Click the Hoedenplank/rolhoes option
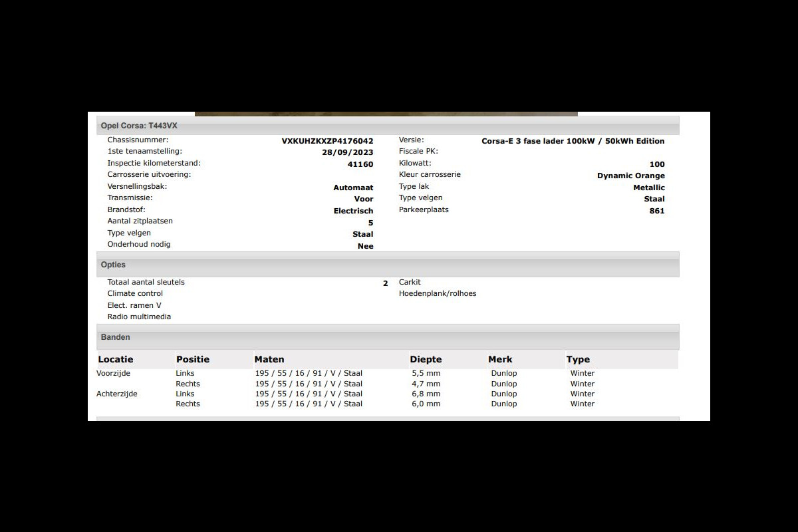Image resolution: width=798 pixels, height=532 pixels. 438,293
